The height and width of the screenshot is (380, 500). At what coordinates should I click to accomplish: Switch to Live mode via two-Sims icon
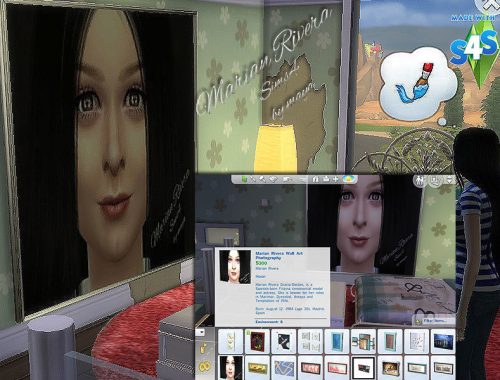420,181
